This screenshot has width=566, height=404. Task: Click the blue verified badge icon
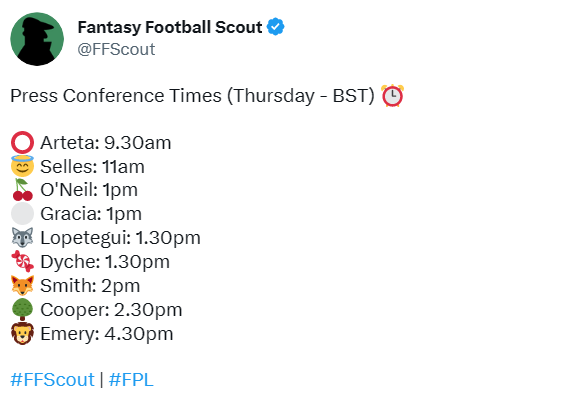tap(275, 27)
